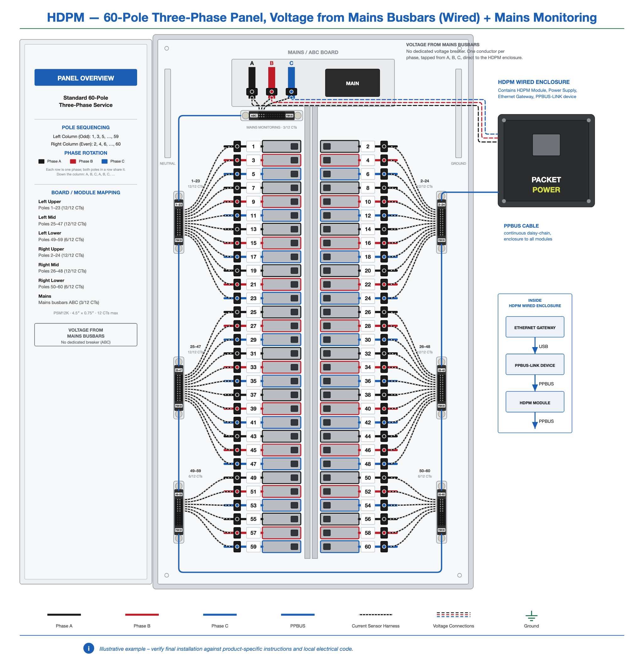The image size is (644, 663).
Task: Click the Phase A black legend line
Action: pos(64,615)
